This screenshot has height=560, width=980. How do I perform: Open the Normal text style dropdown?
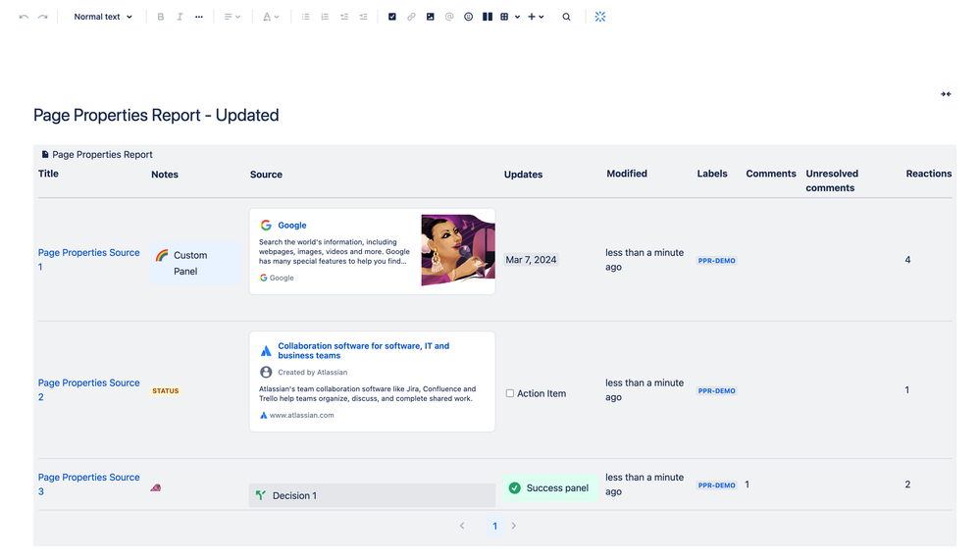103,17
